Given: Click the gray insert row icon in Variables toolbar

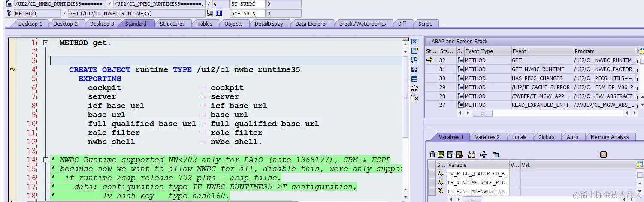Looking at the screenshot, I should (450, 154).
